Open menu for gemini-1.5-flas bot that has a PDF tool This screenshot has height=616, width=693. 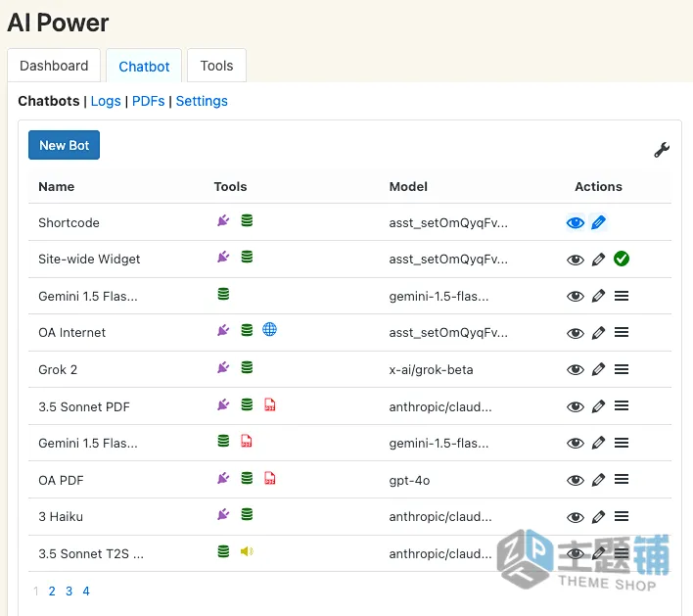tap(622, 443)
